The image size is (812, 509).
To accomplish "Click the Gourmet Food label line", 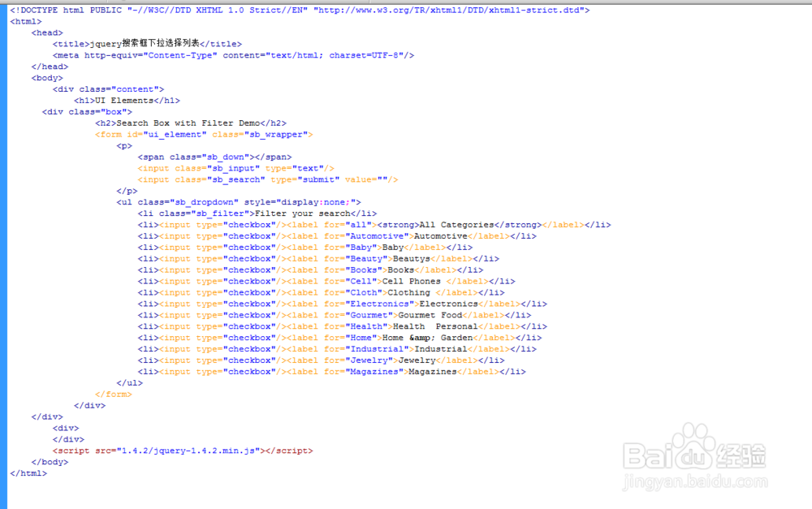I will click(335, 315).
